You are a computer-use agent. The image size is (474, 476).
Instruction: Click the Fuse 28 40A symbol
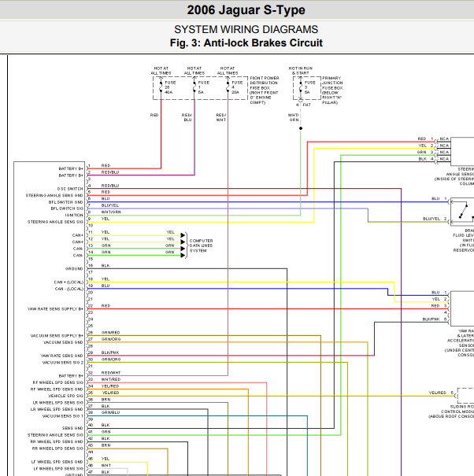(161, 87)
